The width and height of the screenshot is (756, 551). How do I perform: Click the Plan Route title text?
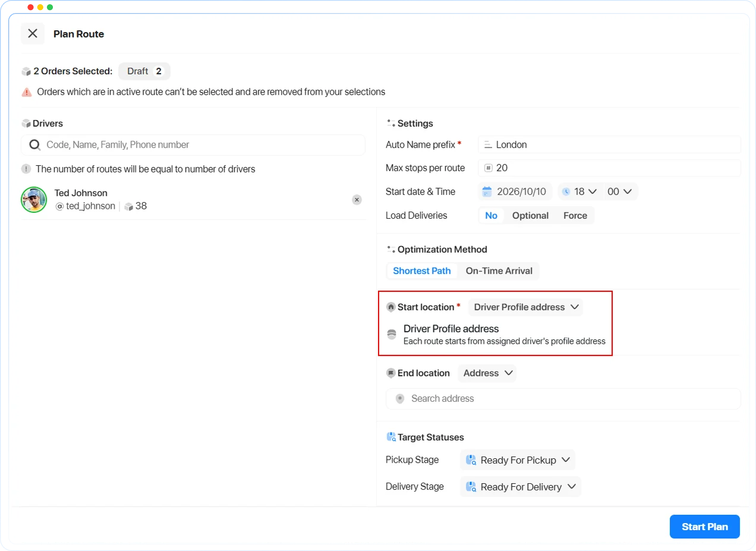[78, 34]
